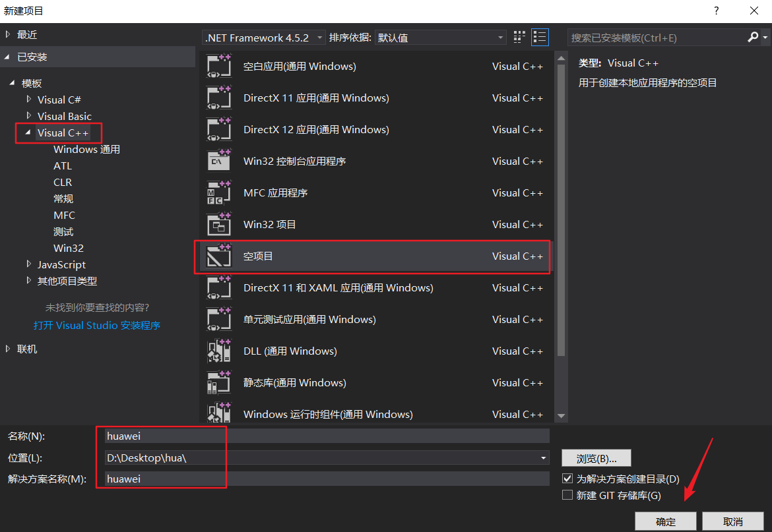The height and width of the screenshot is (532, 772).
Task: Click the 解决方案名称 input field
Action: pyautogui.click(x=327, y=479)
